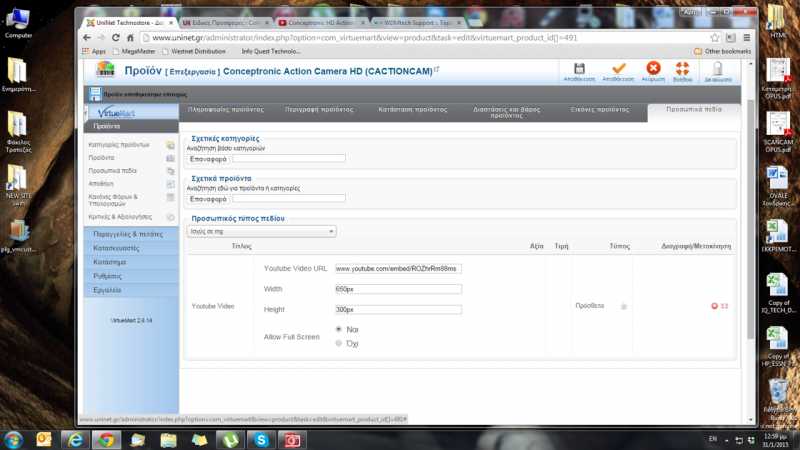The image size is (800, 450).
Task: Expand Ρυθμίσεις sidebar section
Action: point(131,276)
